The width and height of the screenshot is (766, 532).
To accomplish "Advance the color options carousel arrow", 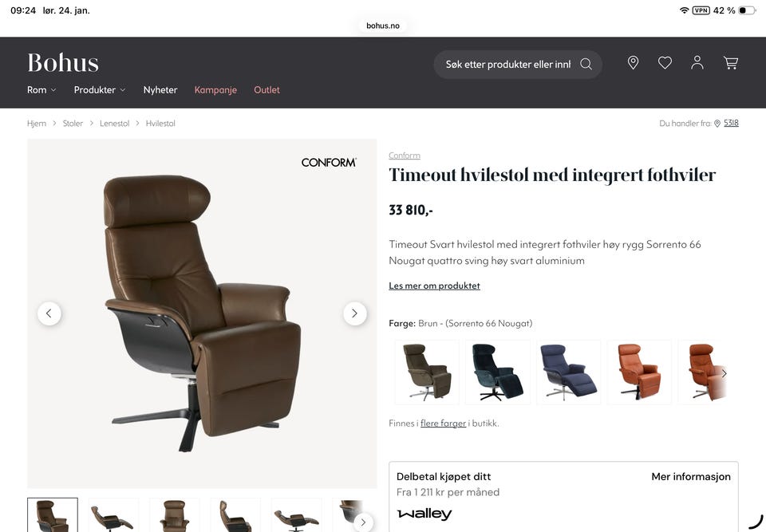I will coord(724,373).
